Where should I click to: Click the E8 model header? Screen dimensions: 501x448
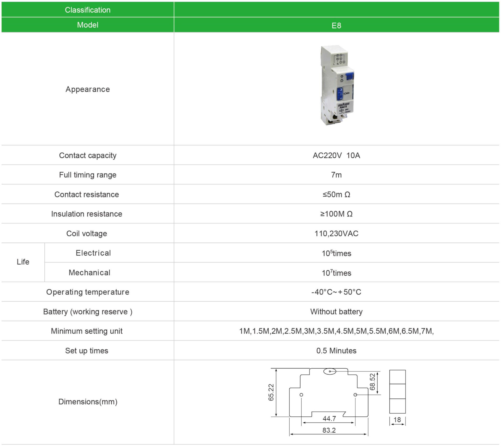coord(336,26)
